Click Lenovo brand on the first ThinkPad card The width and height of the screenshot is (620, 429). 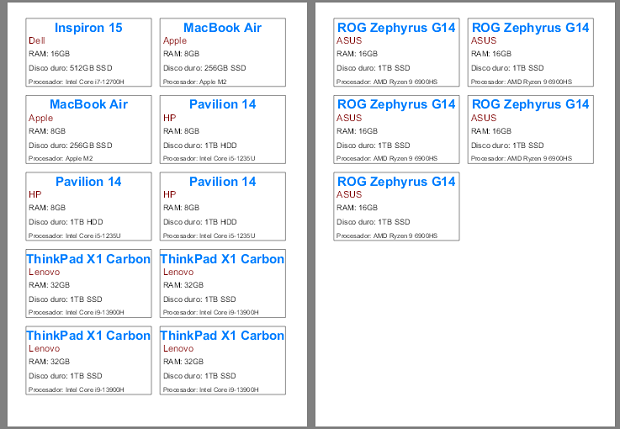(44, 272)
